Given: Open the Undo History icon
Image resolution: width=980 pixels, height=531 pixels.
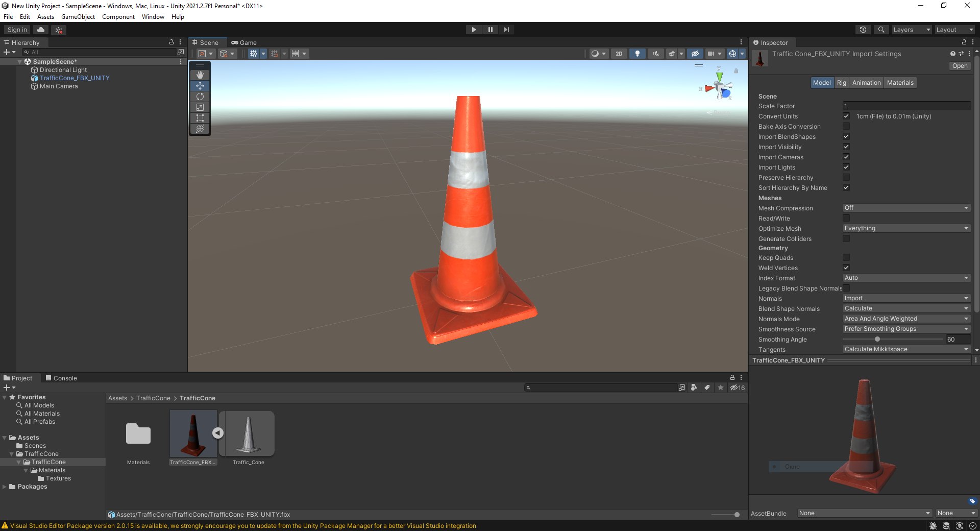Looking at the screenshot, I should (863, 30).
